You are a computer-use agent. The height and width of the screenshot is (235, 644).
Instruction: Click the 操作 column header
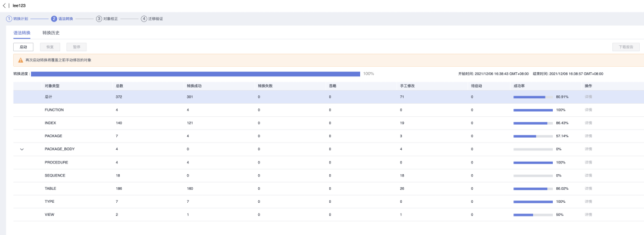click(588, 86)
